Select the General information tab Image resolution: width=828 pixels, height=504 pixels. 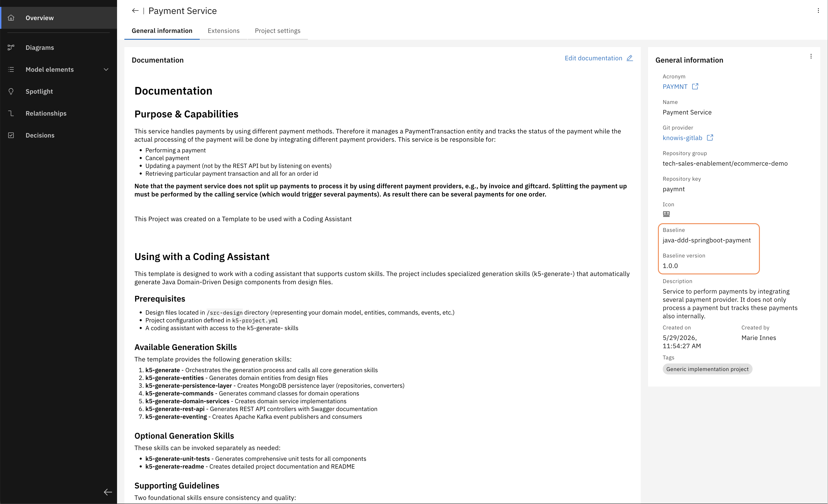pos(162,31)
